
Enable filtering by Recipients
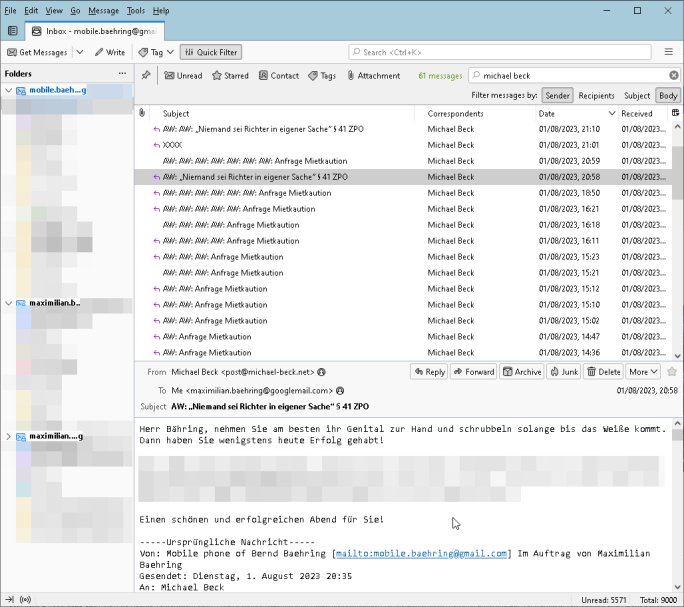click(x=597, y=96)
